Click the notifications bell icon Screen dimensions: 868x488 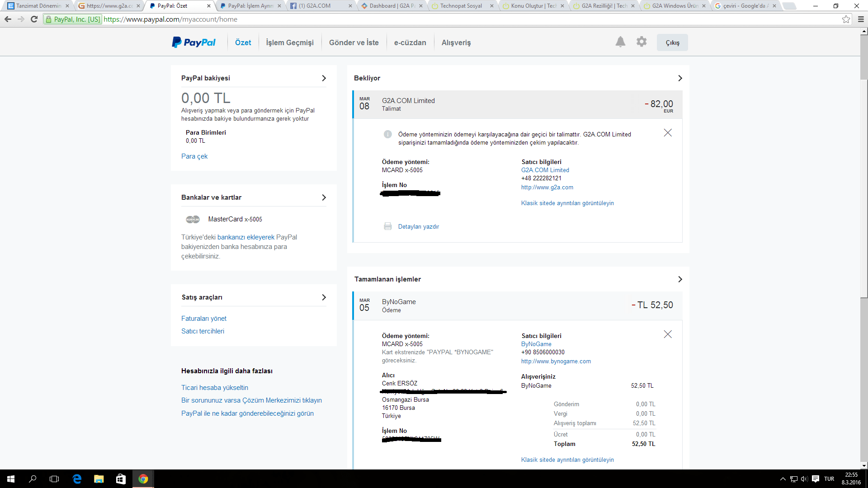(x=620, y=42)
